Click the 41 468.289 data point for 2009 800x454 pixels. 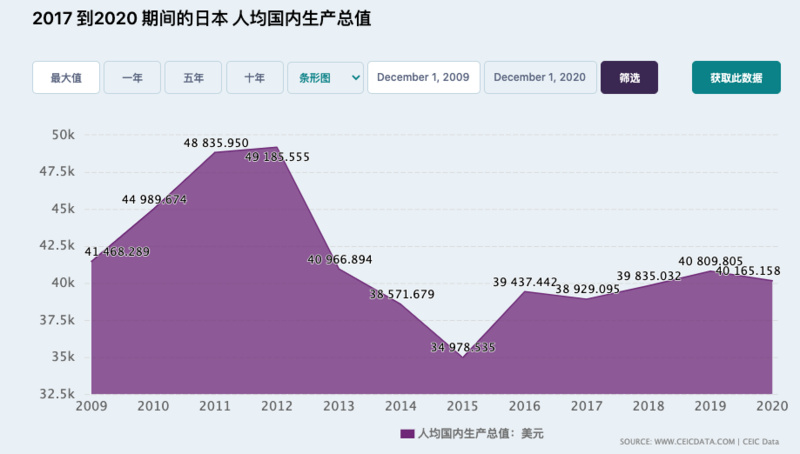point(92,260)
